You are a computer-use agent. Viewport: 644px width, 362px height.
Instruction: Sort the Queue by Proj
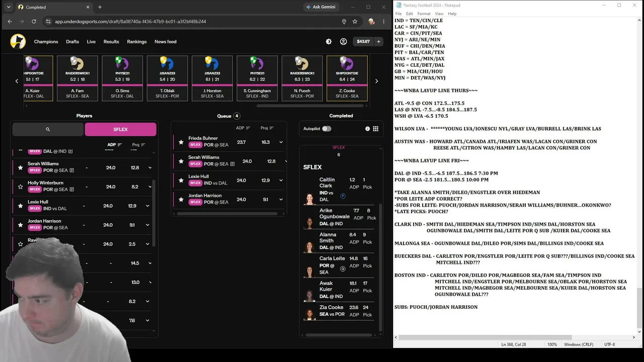(267, 128)
